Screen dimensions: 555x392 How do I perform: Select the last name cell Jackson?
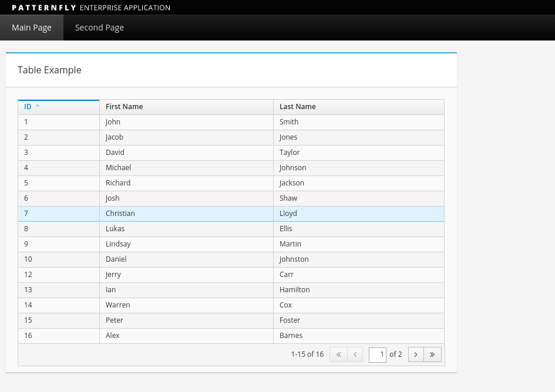359,183
